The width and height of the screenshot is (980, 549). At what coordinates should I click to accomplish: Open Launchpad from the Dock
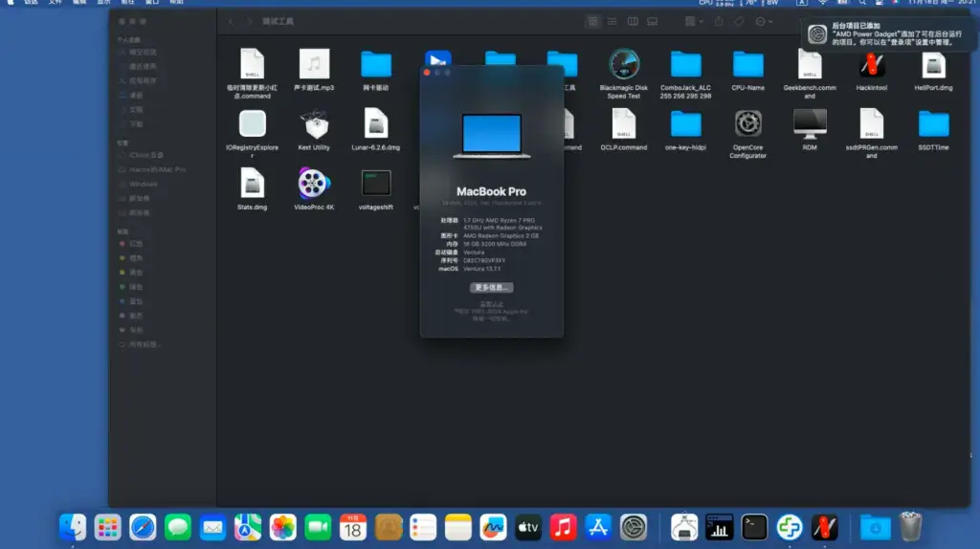(x=107, y=528)
